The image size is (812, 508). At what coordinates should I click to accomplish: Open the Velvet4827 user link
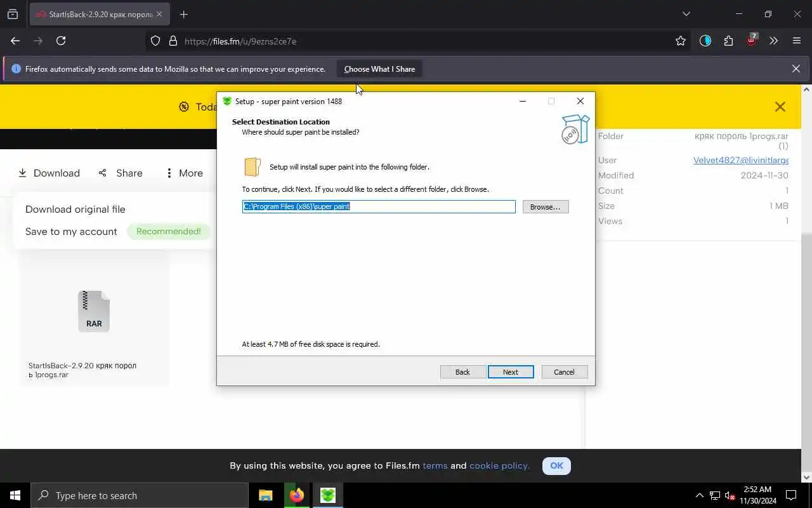coord(741,160)
